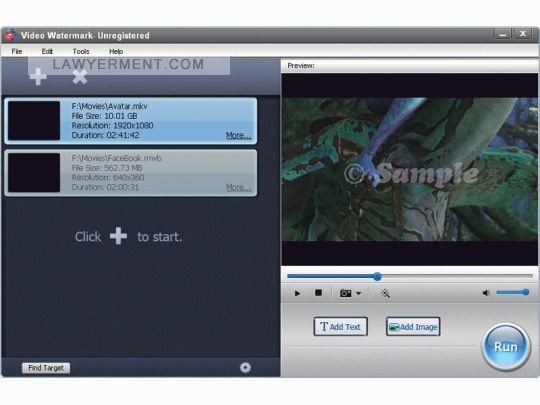Click the app logo in the title bar

[x=11, y=35]
